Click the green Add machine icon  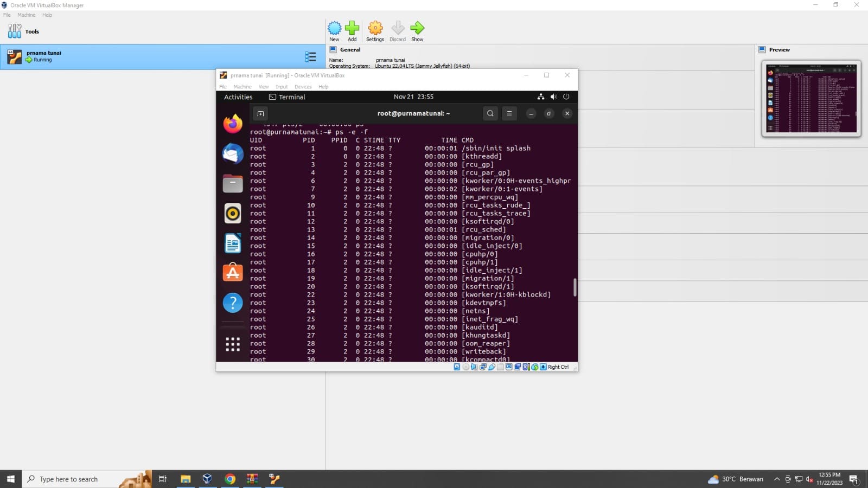[x=352, y=31]
